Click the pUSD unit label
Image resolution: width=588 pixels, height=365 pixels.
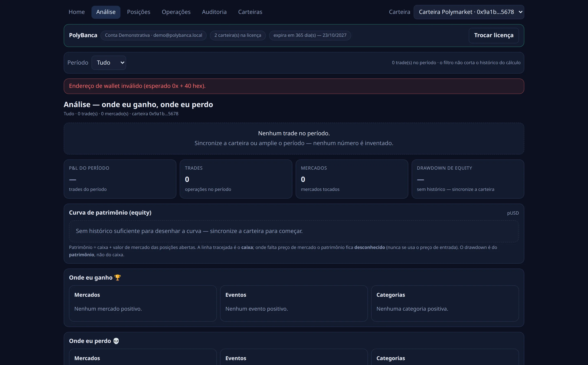coord(513,213)
